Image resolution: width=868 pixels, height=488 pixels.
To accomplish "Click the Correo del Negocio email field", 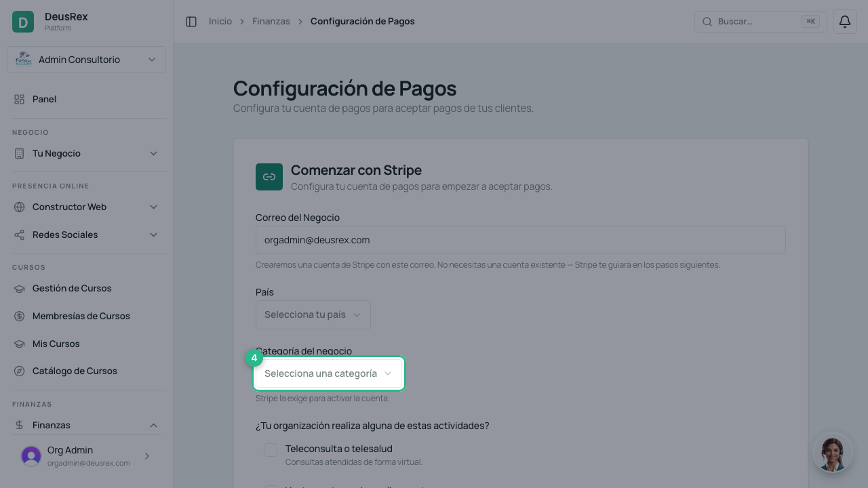I will pyautogui.click(x=521, y=240).
